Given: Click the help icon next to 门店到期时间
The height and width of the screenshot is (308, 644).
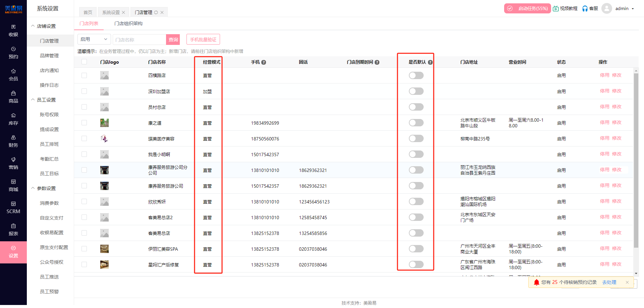Looking at the screenshot, I should pos(377,62).
